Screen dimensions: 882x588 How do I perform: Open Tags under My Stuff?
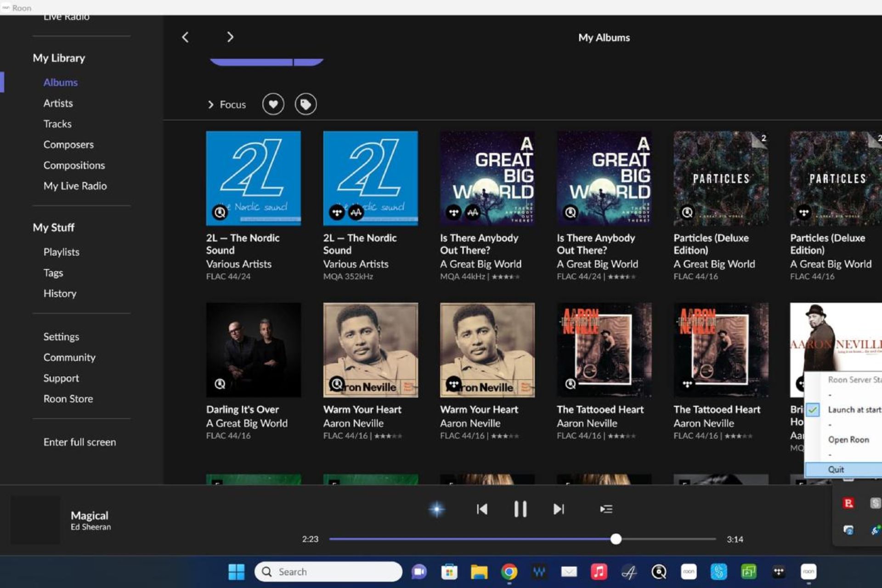pyautogui.click(x=53, y=272)
